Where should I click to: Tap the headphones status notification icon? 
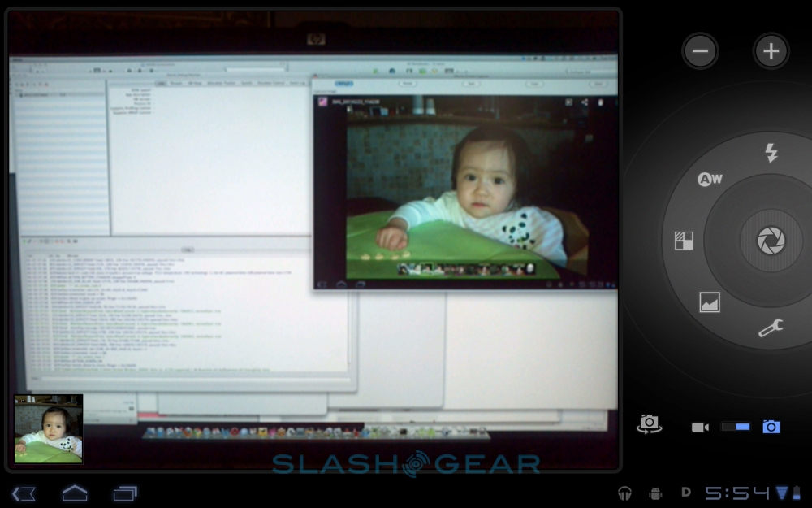point(624,493)
